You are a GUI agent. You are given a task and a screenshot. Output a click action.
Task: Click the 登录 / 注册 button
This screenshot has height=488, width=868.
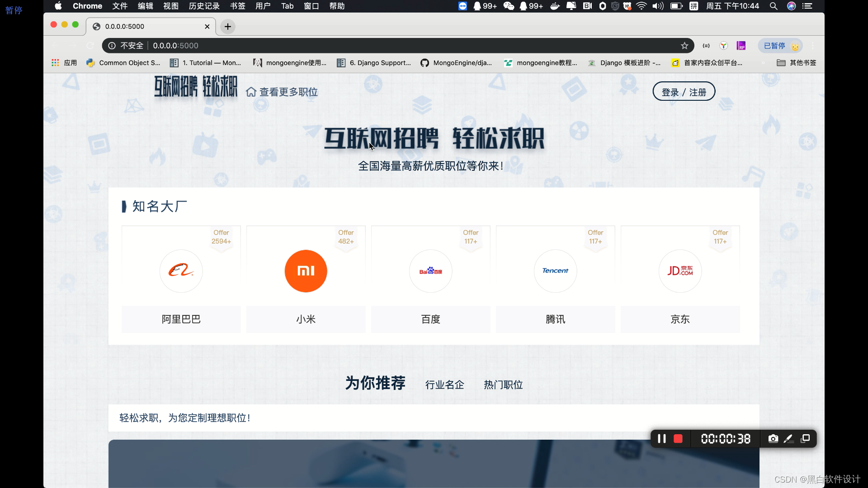pyautogui.click(x=684, y=92)
